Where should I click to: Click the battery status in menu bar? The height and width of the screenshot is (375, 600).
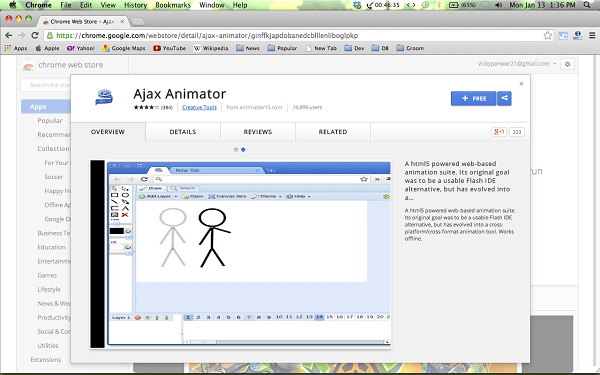[462, 5]
